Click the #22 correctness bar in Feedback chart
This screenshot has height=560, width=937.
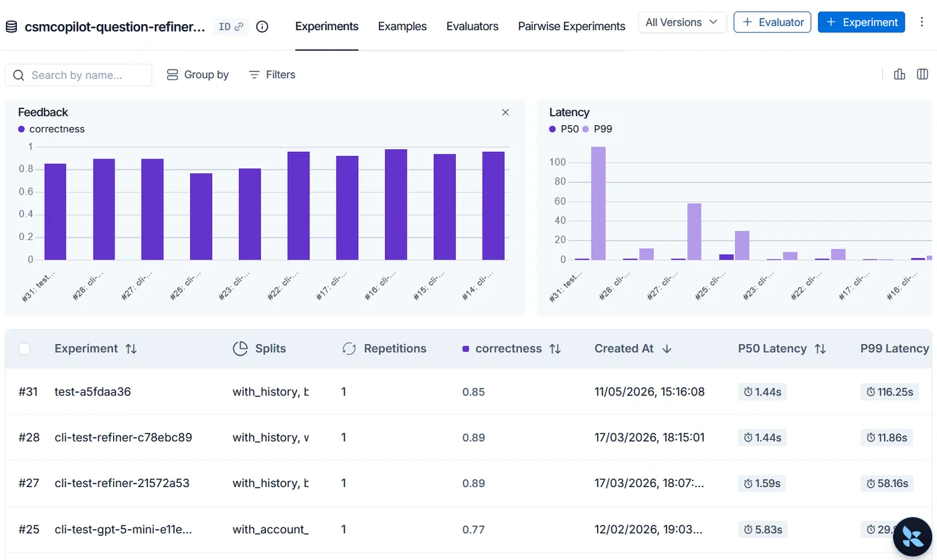click(299, 205)
